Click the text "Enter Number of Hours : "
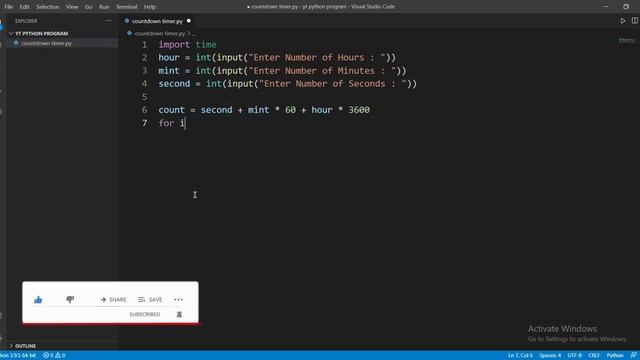This screenshot has width=640, height=360. (317, 58)
